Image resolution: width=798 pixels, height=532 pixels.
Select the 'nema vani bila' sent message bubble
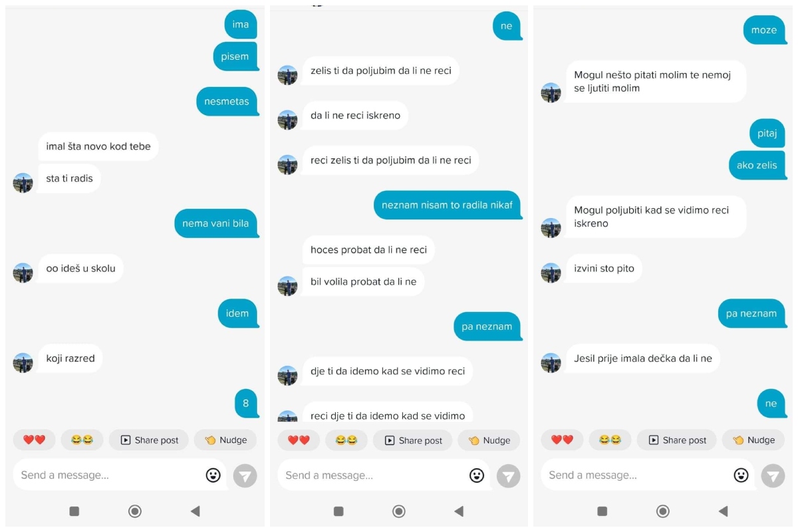point(215,223)
